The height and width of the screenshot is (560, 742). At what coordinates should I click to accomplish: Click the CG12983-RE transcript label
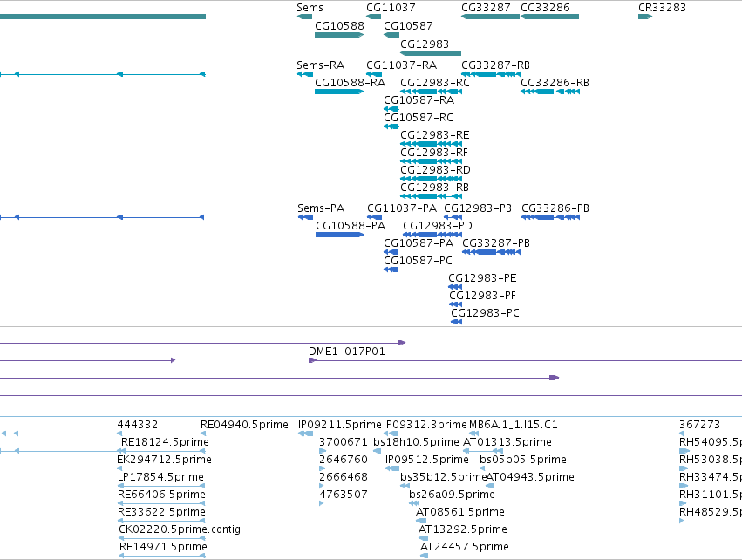pyautogui.click(x=435, y=135)
